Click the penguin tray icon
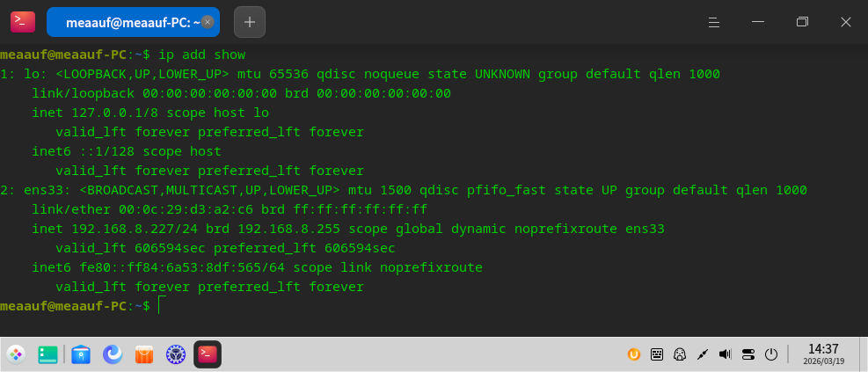Screen dimensions: 868x372 click(x=679, y=354)
